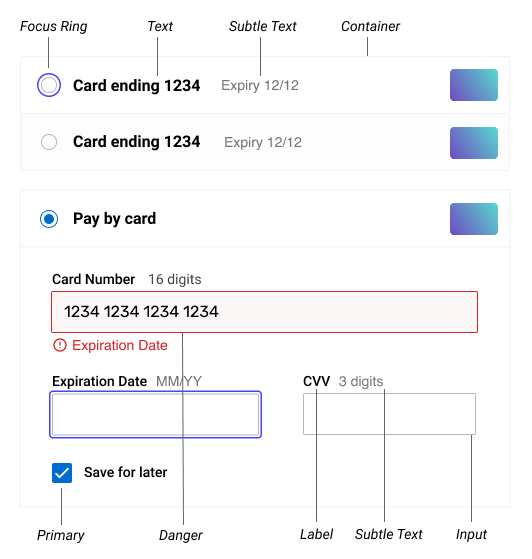Click the MM/YY hint text
The image size is (532, 559).
click(179, 381)
